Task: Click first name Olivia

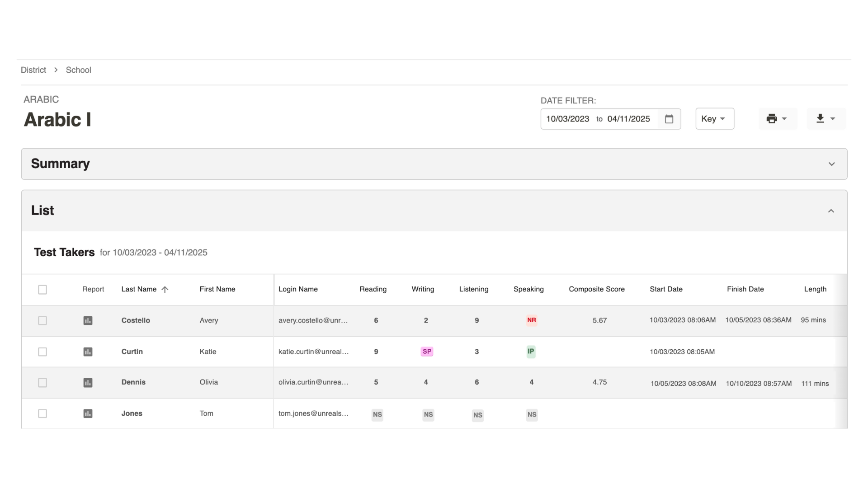Action: pyautogui.click(x=209, y=382)
